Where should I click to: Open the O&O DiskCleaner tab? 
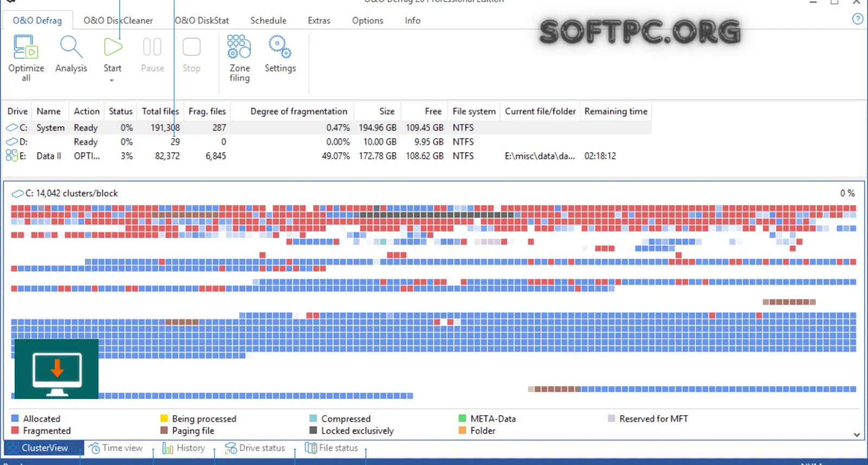118,21
